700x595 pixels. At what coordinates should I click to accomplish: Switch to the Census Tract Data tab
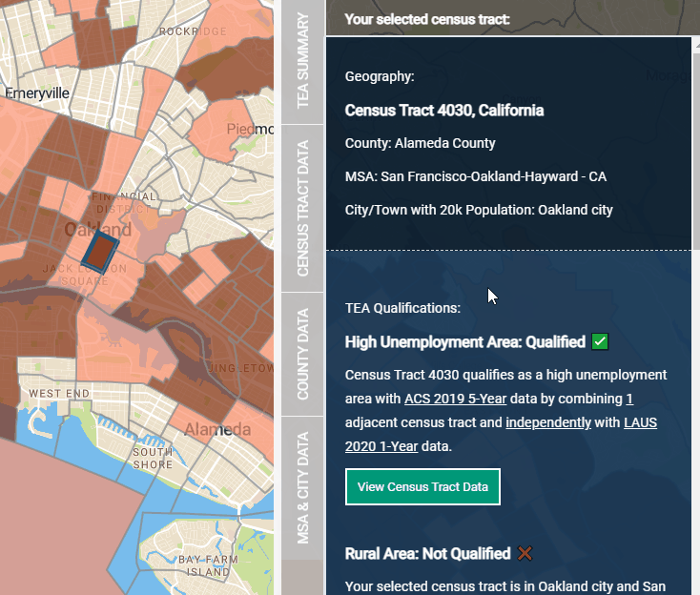[x=302, y=208]
